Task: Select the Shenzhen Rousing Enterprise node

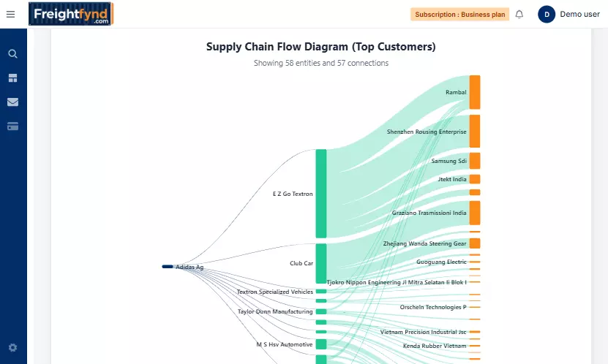Action: pyautogui.click(x=475, y=132)
